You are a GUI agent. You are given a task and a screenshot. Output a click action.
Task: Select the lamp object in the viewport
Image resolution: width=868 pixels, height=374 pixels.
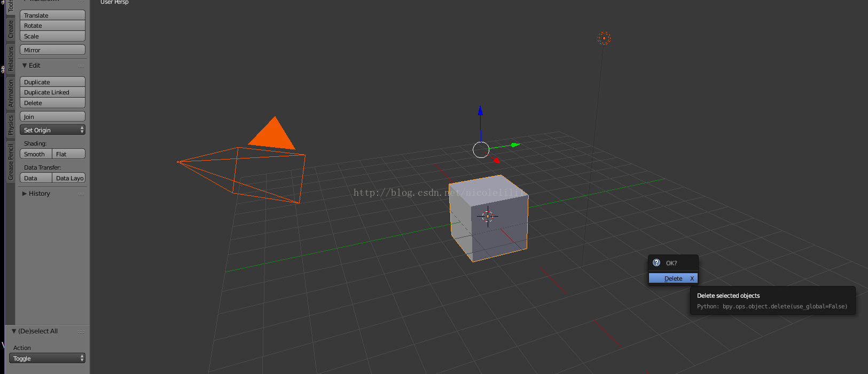(x=604, y=38)
